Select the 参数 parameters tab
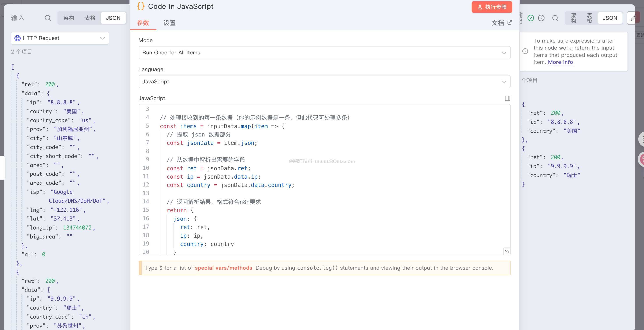Viewport: 644px width, 330px height. pos(143,23)
